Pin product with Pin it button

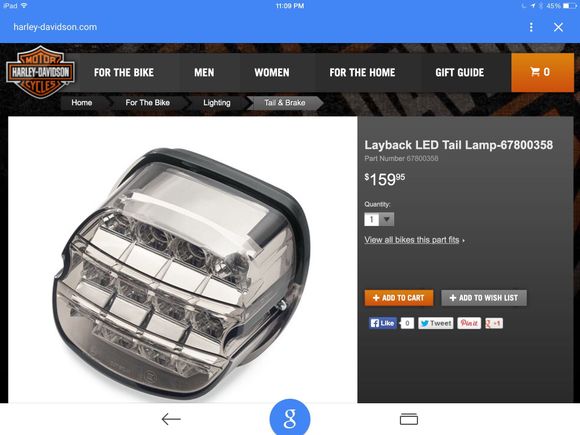469,323
